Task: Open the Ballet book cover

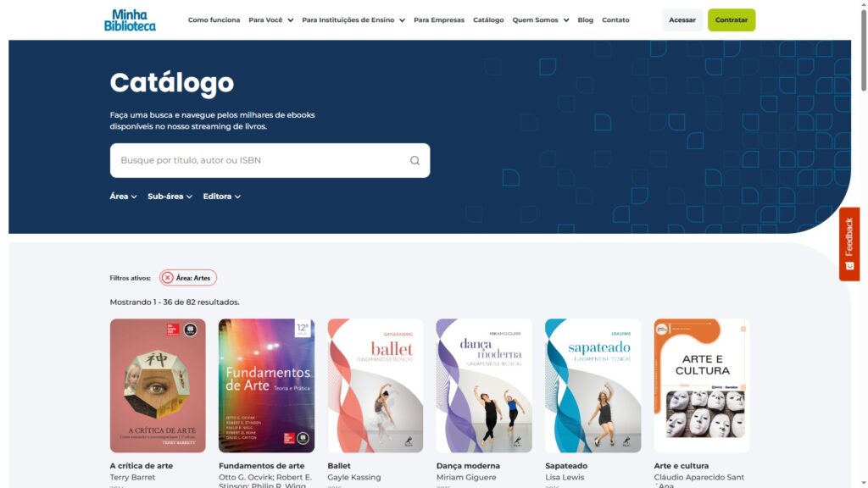Action: [x=376, y=385]
